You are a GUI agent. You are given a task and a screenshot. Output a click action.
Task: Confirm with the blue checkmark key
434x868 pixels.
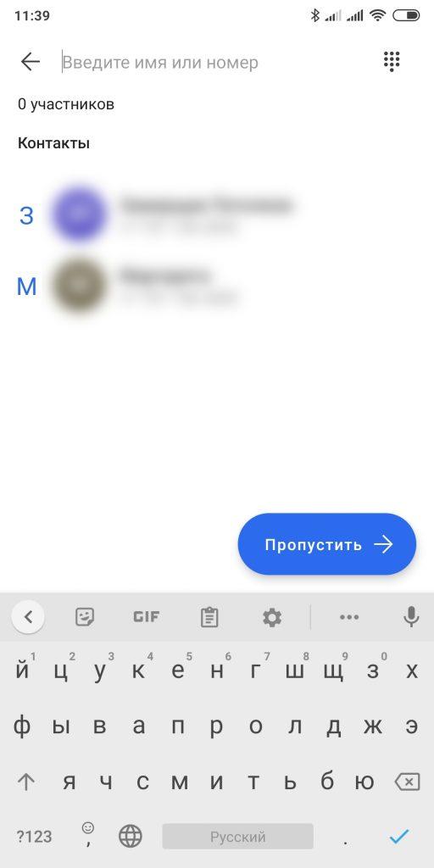tap(398, 836)
